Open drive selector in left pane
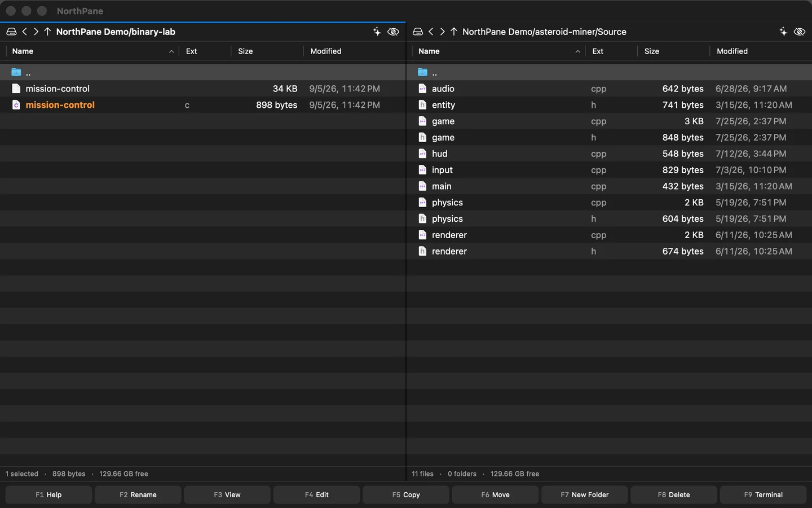 [11, 32]
